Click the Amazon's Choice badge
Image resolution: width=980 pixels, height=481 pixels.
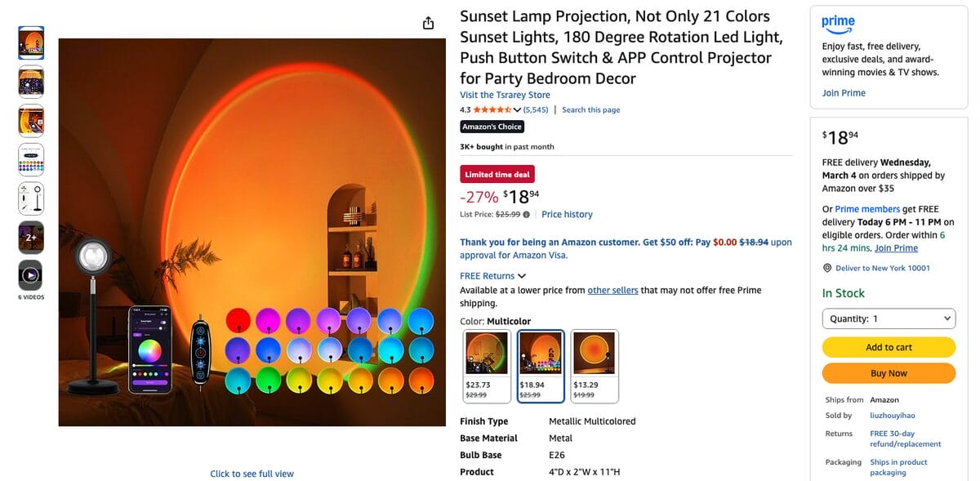[x=492, y=127]
